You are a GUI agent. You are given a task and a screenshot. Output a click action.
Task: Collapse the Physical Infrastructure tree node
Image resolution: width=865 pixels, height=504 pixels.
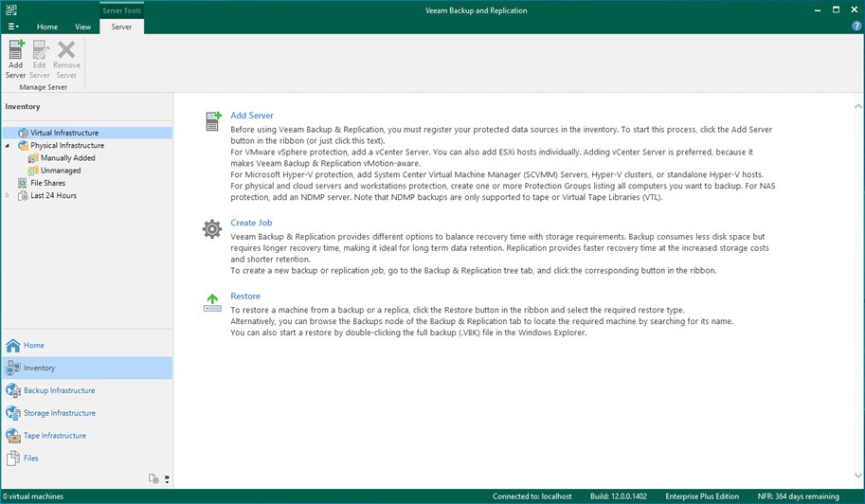[x=8, y=146]
